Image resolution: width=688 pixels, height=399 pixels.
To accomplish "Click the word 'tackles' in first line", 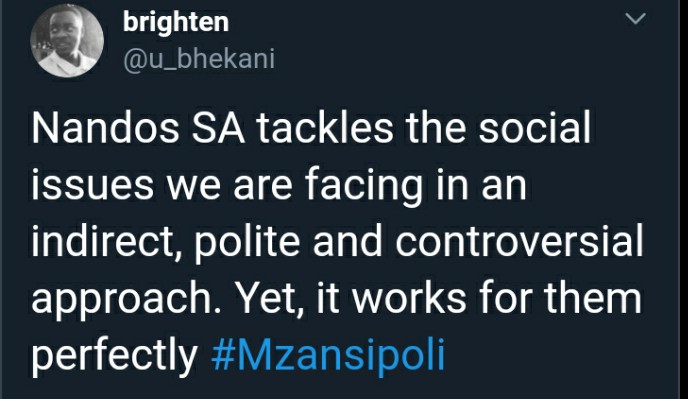I will pos(325,128).
